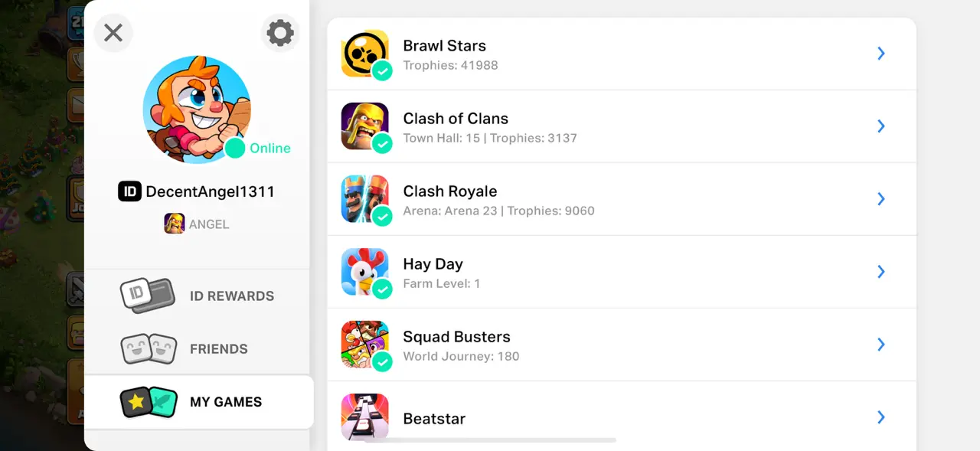Click the horizontal scrollbar under Beatstar
Image resolution: width=980 pixels, height=451 pixels.
coord(490,440)
